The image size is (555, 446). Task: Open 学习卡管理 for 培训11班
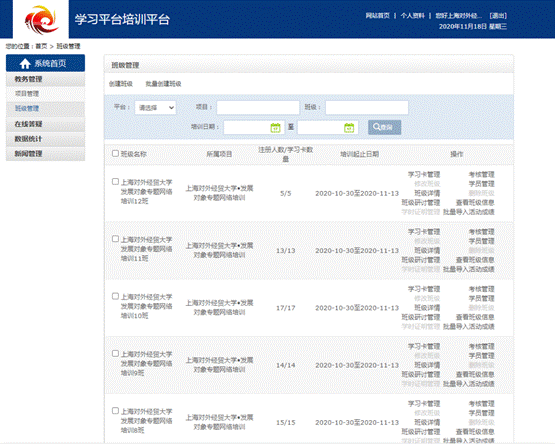coord(424,232)
